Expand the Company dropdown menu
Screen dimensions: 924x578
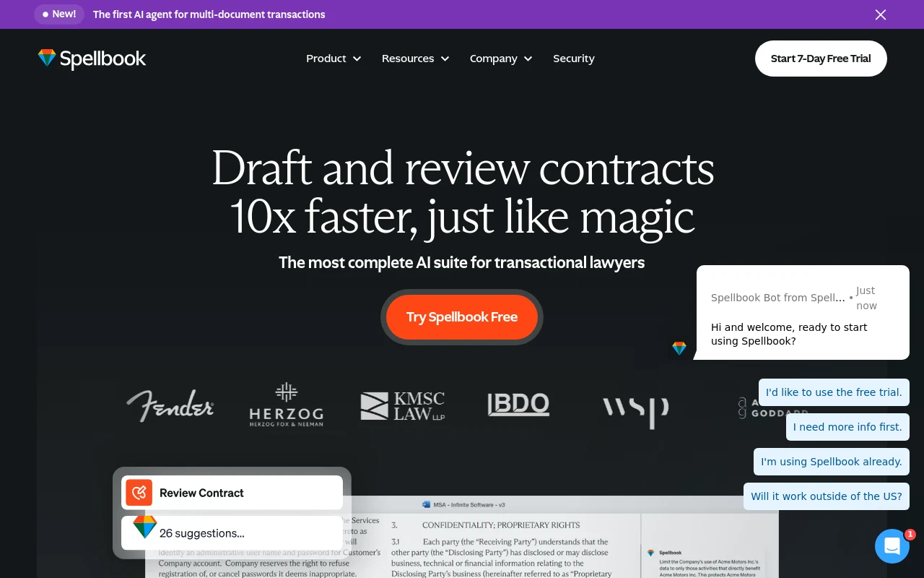[x=500, y=59]
